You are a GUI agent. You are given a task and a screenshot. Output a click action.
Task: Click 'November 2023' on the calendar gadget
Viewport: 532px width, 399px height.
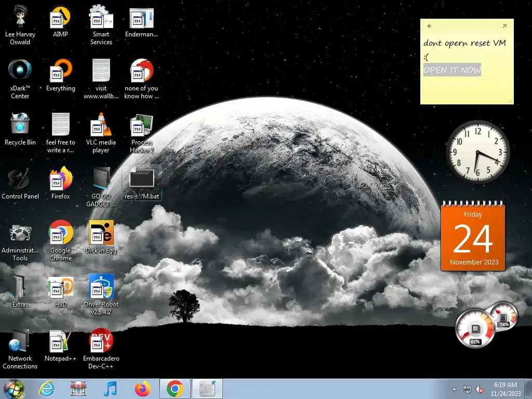[x=474, y=262]
